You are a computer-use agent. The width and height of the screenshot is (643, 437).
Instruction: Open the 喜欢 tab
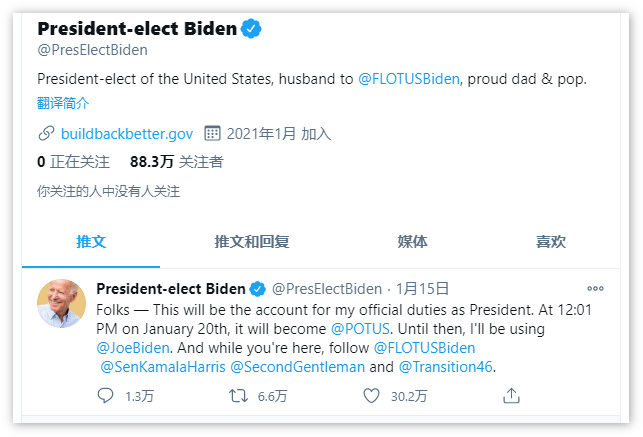point(550,241)
